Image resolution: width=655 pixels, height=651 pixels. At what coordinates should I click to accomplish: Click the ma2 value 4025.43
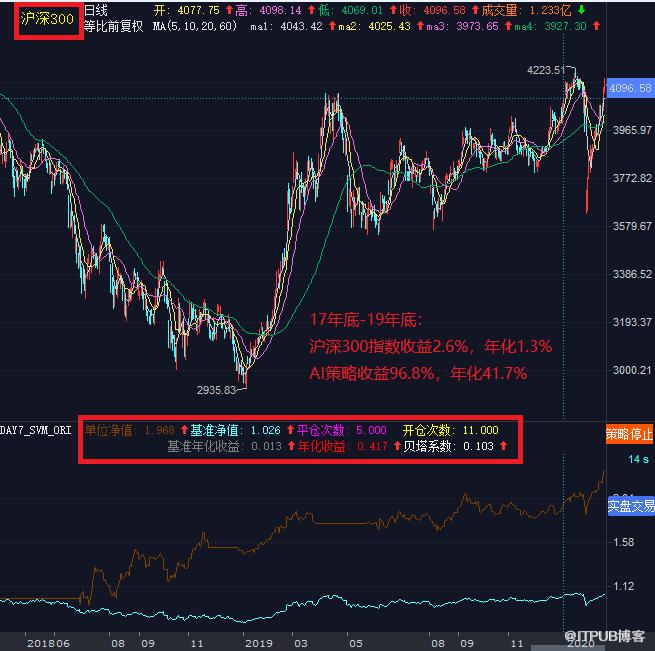tap(389, 26)
